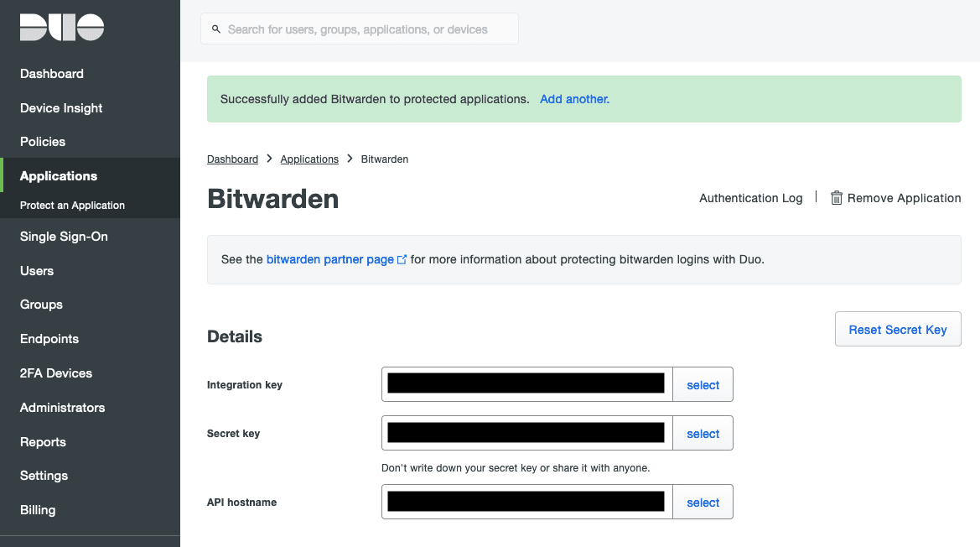Open the Administrators section
The image size is (980, 547).
coord(62,407)
